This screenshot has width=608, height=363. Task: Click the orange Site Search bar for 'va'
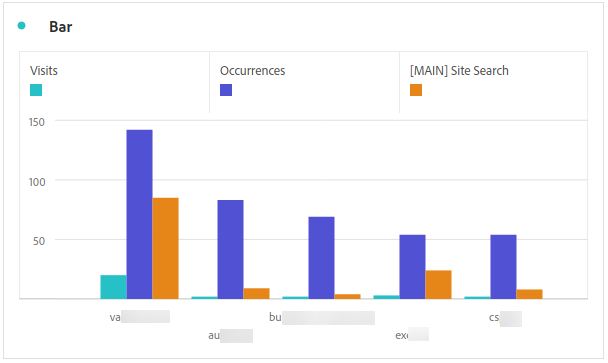coord(166,248)
